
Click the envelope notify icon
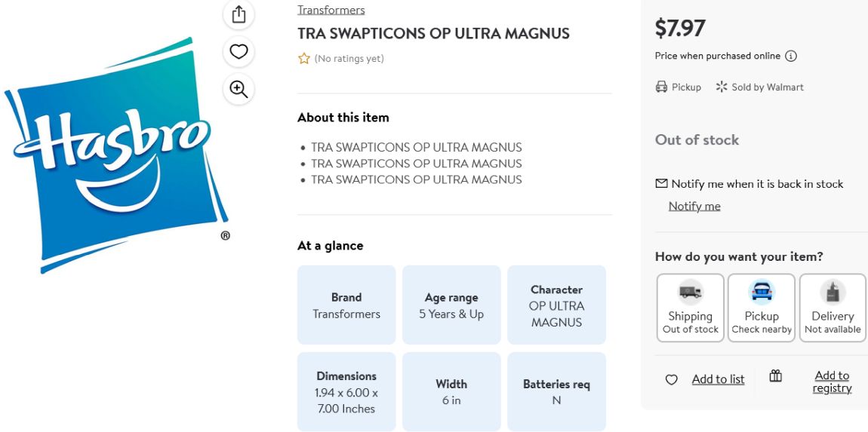(x=661, y=183)
